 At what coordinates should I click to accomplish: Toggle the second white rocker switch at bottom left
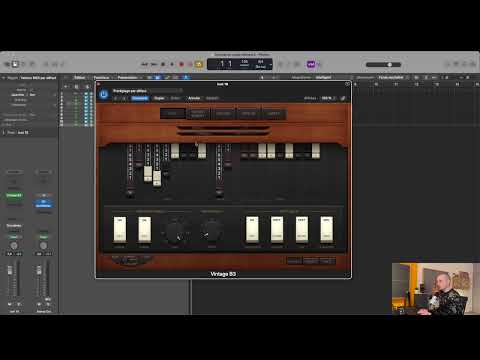(144, 229)
